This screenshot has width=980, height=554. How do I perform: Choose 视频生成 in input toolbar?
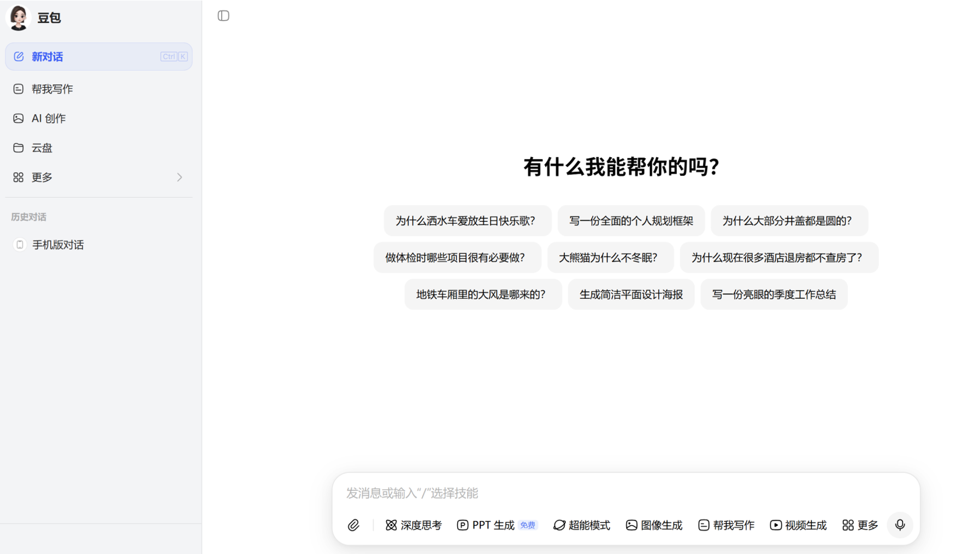point(798,525)
